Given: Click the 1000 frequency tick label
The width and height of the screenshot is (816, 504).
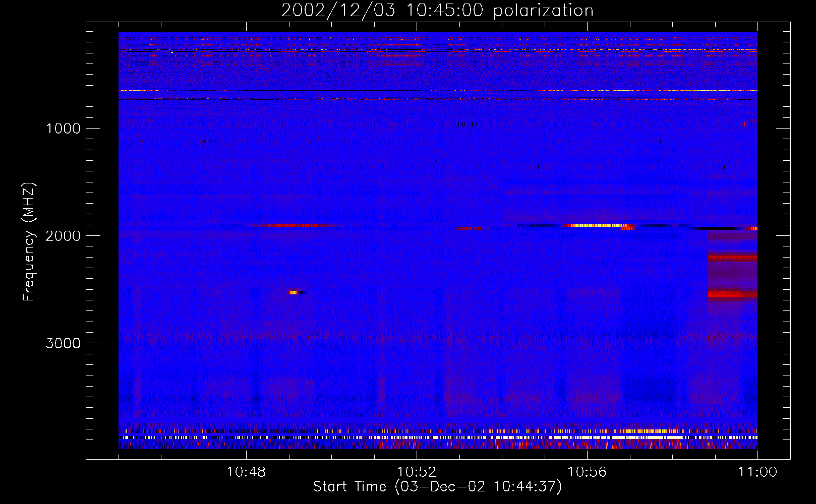Looking at the screenshot, I should 63,129.
